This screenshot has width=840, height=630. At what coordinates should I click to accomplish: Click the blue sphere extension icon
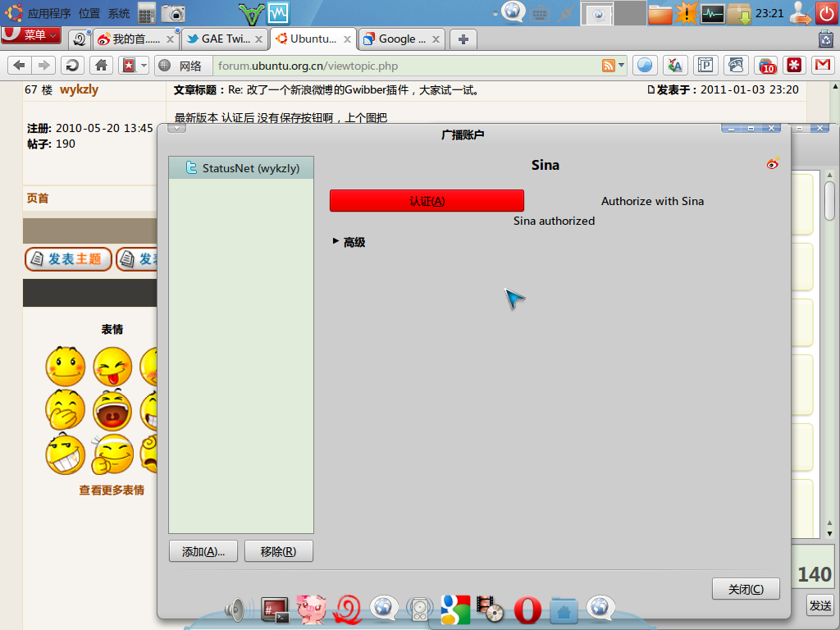[645, 66]
